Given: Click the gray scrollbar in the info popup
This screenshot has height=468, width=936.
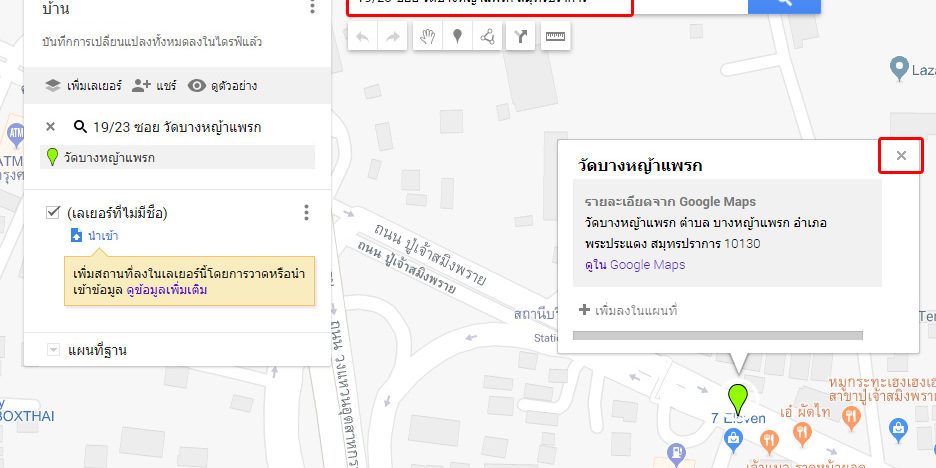Looking at the screenshot, I should [719, 335].
